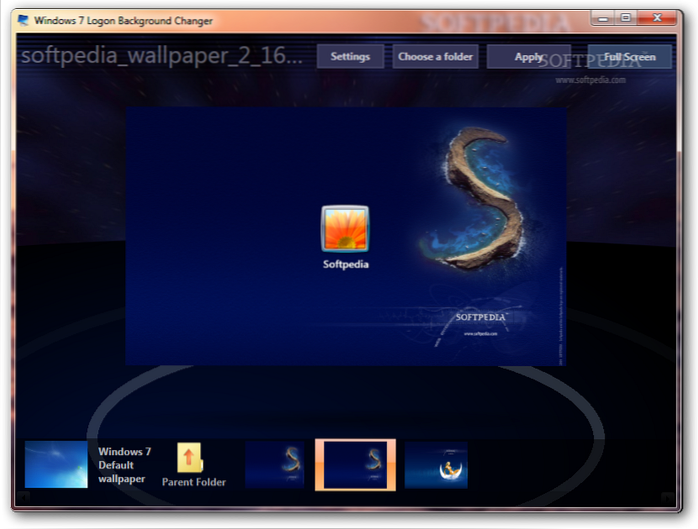Open the Settings panel

tap(350, 57)
